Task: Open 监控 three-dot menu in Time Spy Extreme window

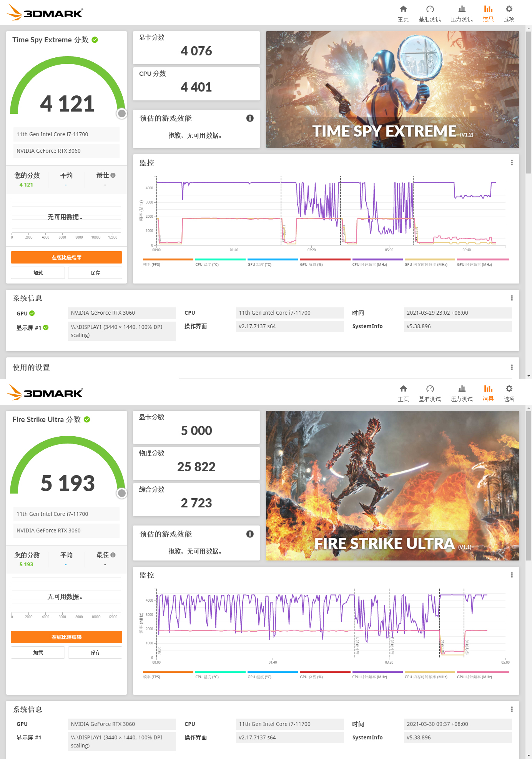Action: (512, 163)
